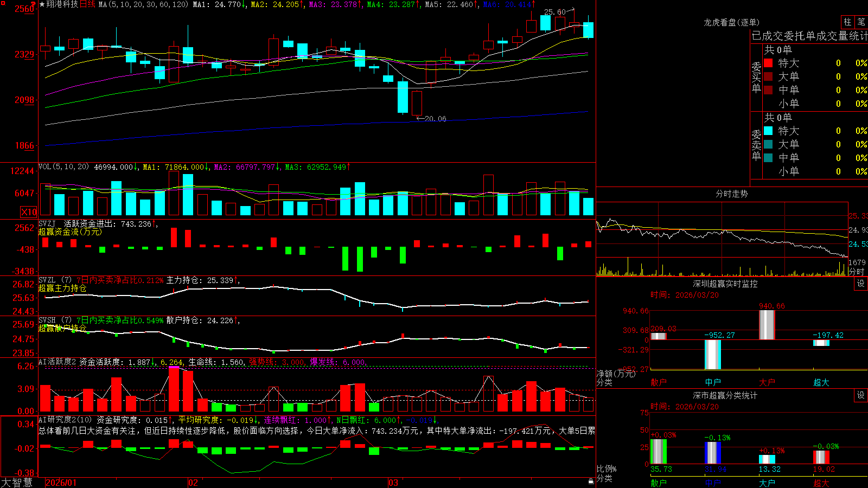Click the 散户 35.73 bar in 分类统计

click(659, 451)
